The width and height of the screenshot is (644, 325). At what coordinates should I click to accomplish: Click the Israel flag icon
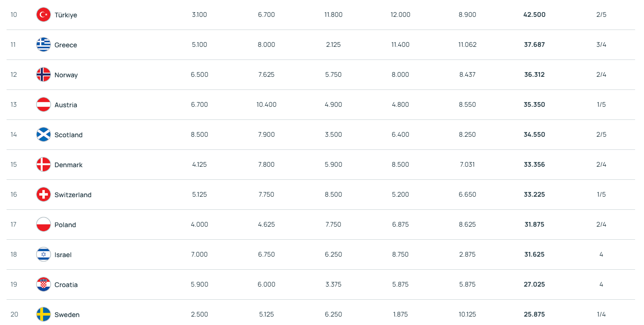pyautogui.click(x=44, y=255)
